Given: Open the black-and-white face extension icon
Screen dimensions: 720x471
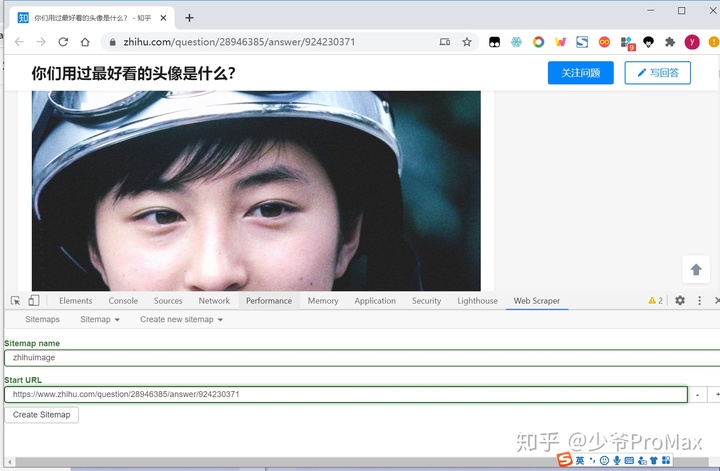Looking at the screenshot, I should pos(495,42).
